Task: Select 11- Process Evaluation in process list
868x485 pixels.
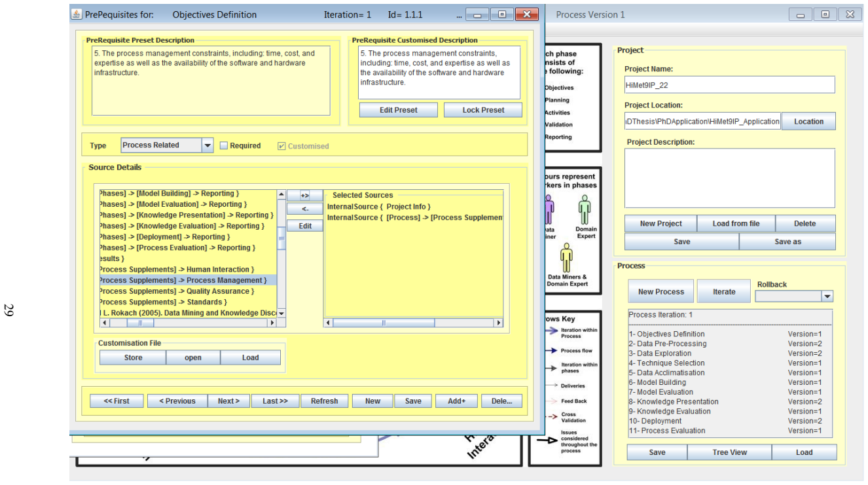Action: 731,431
